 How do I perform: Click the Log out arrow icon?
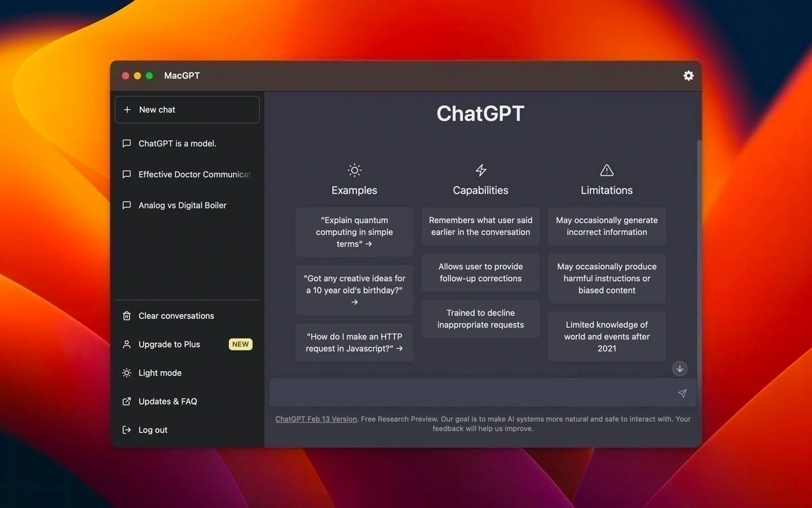coord(127,430)
